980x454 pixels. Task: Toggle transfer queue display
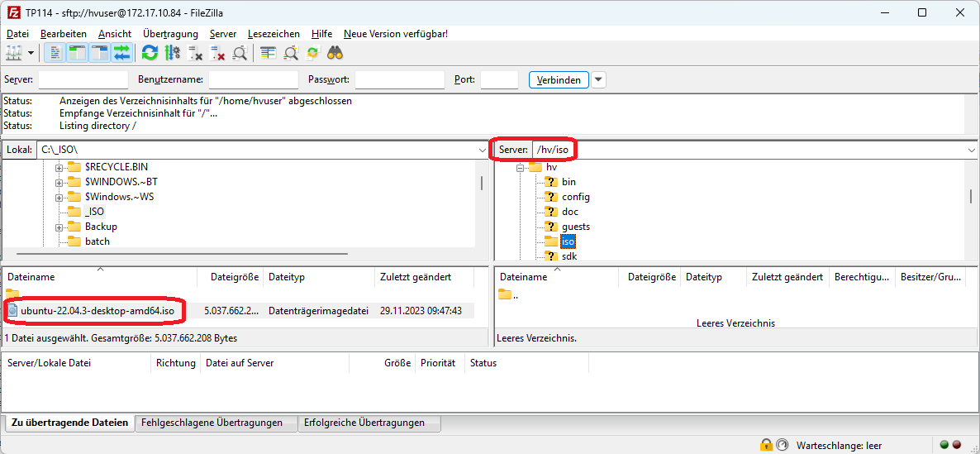(x=121, y=53)
